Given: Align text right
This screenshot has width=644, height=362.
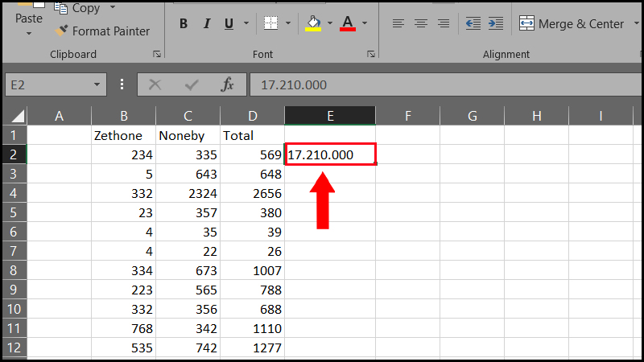Looking at the screenshot, I should (x=444, y=23).
